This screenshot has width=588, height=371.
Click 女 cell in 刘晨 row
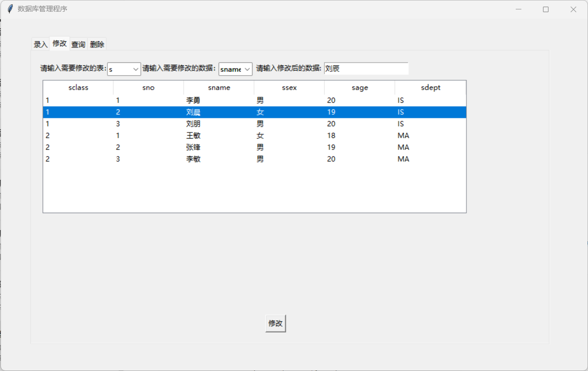point(260,112)
